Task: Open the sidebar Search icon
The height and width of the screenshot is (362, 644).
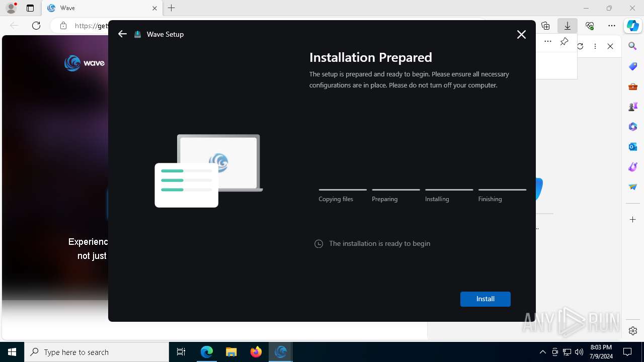Action: [x=633, y=46]
